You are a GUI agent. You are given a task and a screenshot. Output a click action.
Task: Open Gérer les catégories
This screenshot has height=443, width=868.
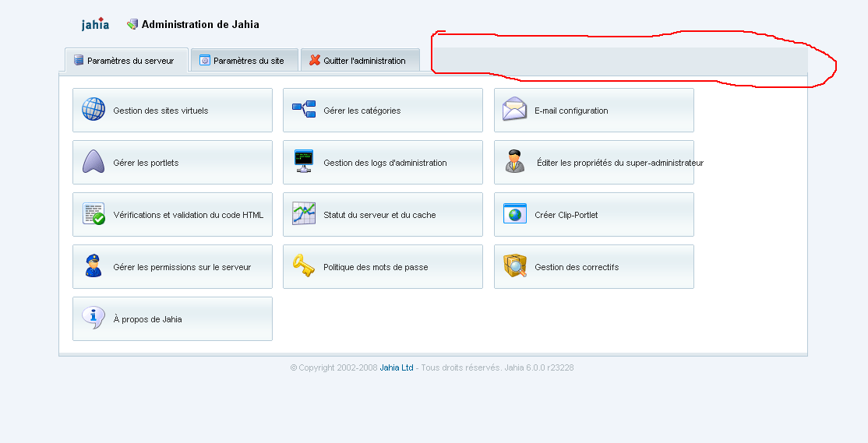pyautogui.click(x=383, y=110)
